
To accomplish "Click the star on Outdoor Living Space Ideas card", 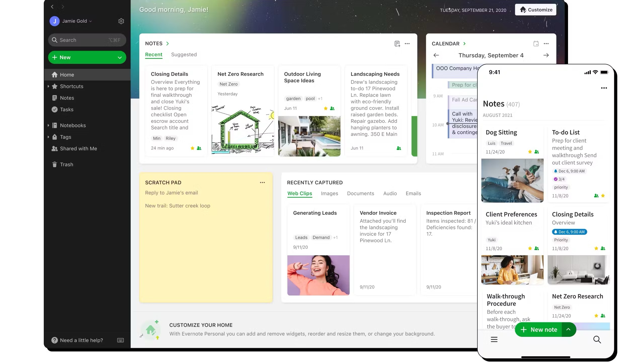I will pyautogui.click(x=326, y=108).
